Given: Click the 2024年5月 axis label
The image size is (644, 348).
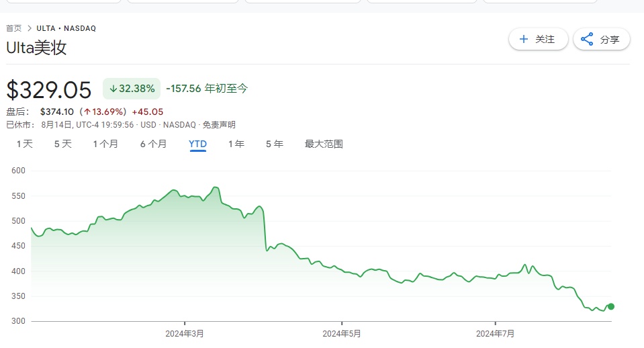Looking at the screenshot, I should point(342,333).
